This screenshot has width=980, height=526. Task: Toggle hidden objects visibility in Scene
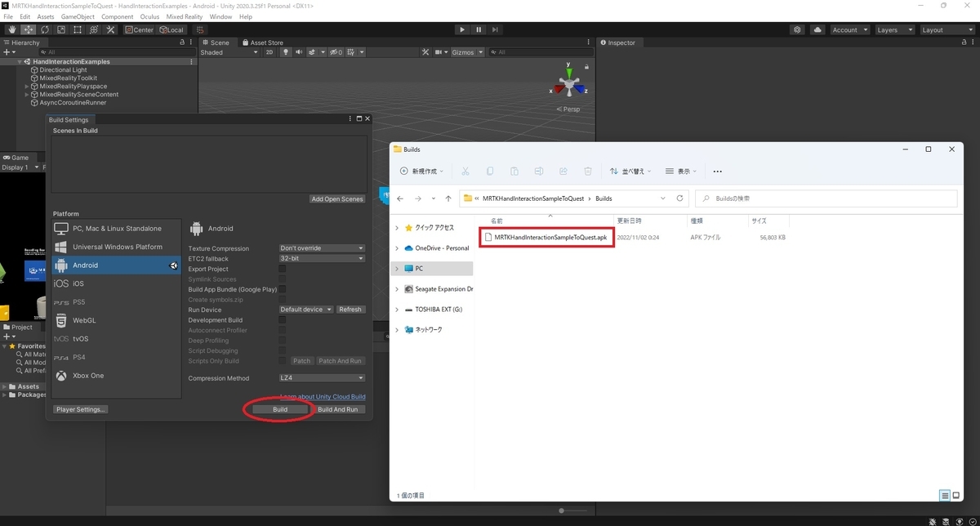click(336, 52)
